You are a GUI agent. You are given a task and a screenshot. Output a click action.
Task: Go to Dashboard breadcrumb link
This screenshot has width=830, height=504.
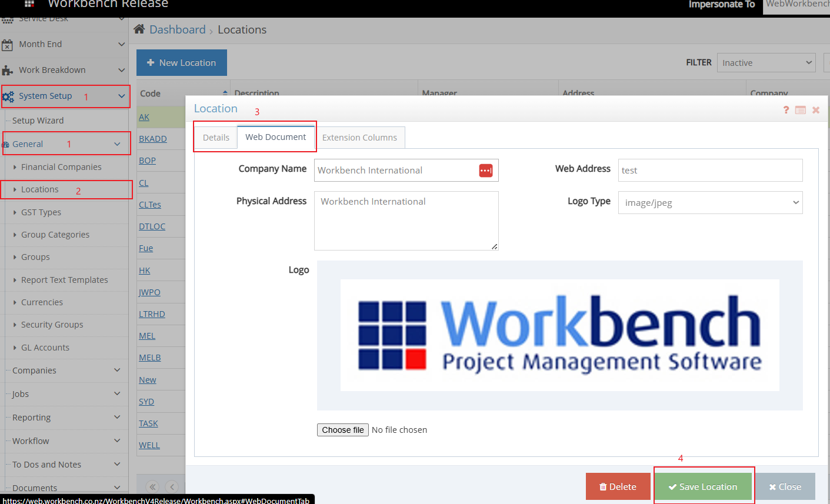(x=178, y=29)
